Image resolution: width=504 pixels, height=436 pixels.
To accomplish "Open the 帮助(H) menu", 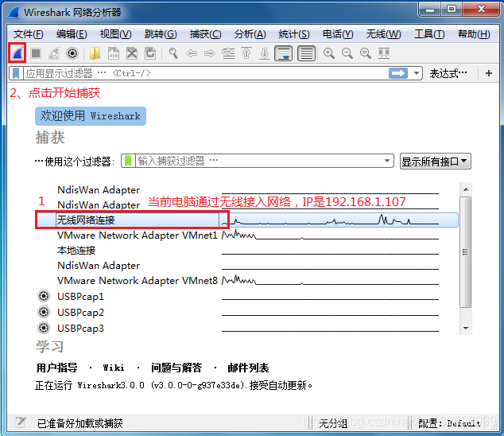I will [x=474, y=33].
